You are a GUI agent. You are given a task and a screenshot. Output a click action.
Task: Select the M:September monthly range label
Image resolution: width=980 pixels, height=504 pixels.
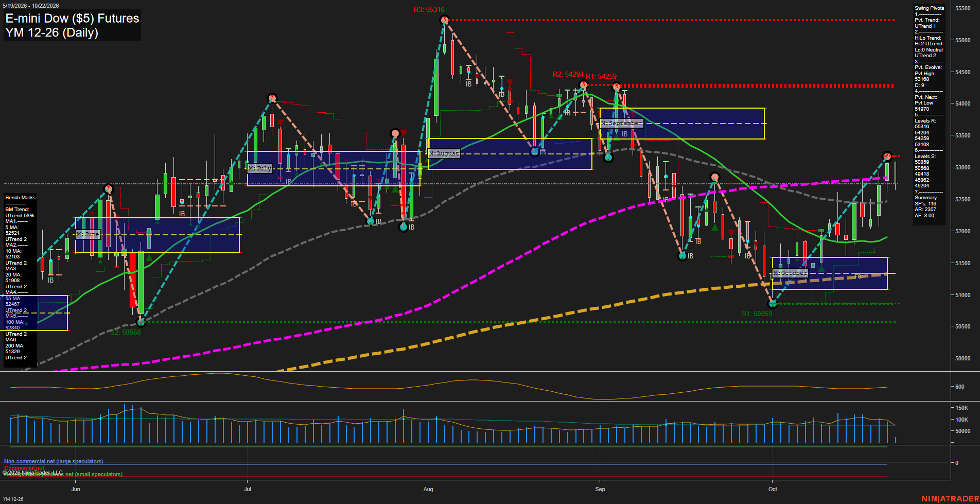[622, 124]
